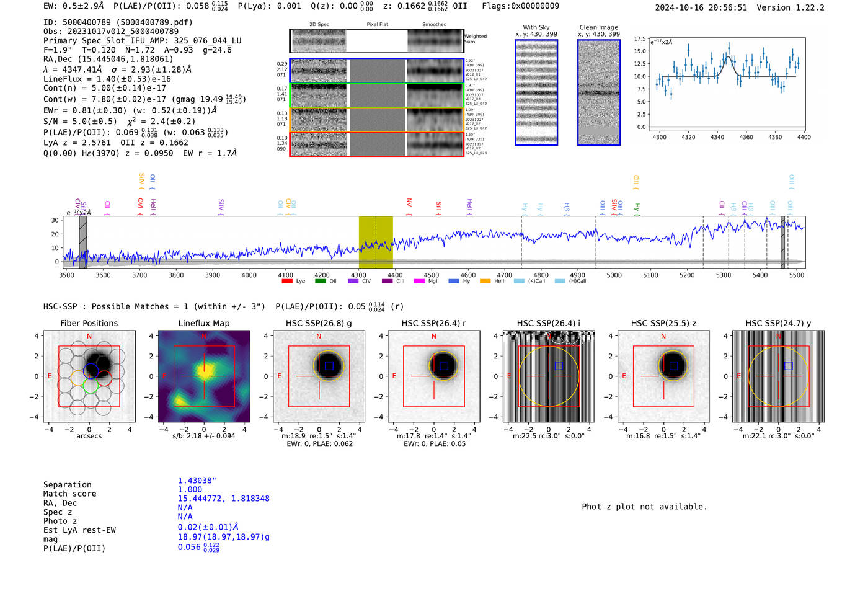Click the Separation value 1.43038"
This screenshot has height=591, width=868.
pos(197,481)
